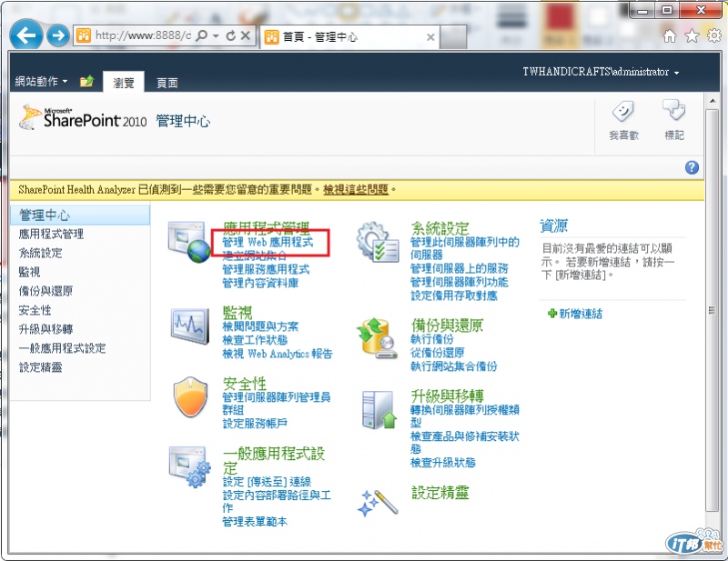This screenshot has width=728, height=561.
Task: Stop loading with the address bar X
Action: [x=246, y=35]
